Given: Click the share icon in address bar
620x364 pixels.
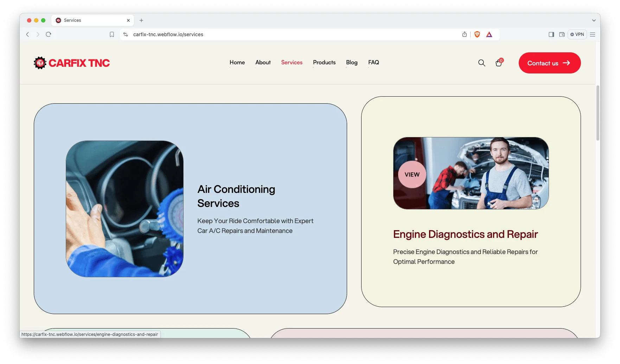Looking at the screenshot, I should (465, 34).
